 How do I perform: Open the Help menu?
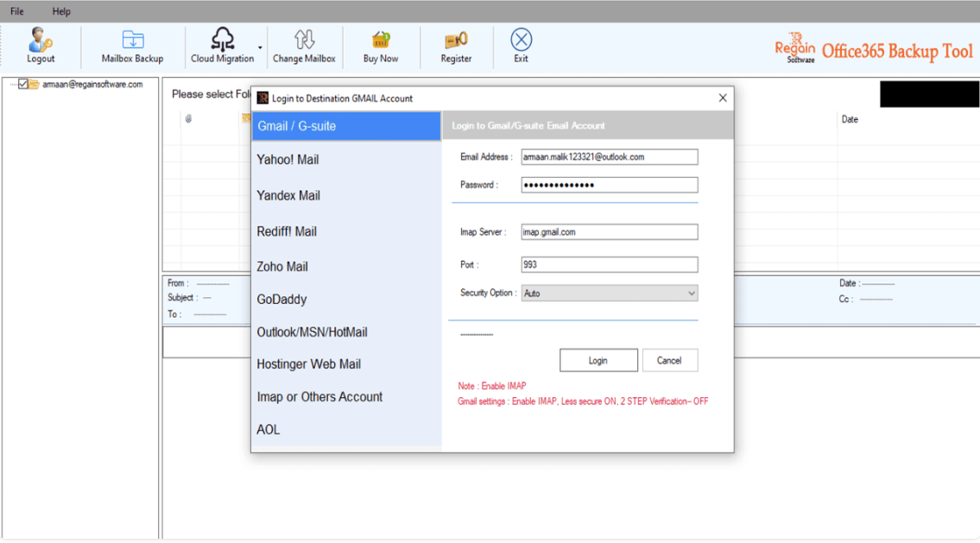(61, 11)
